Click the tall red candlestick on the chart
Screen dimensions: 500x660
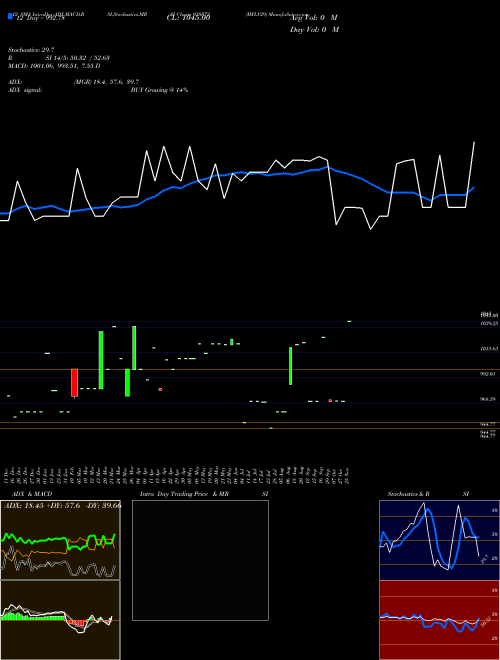point(74,383)
